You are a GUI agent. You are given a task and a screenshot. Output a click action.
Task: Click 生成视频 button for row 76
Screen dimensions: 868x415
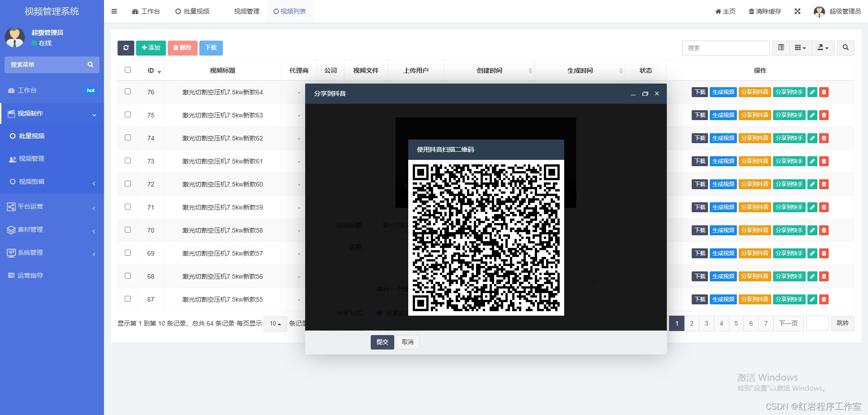tap(723, 92)
